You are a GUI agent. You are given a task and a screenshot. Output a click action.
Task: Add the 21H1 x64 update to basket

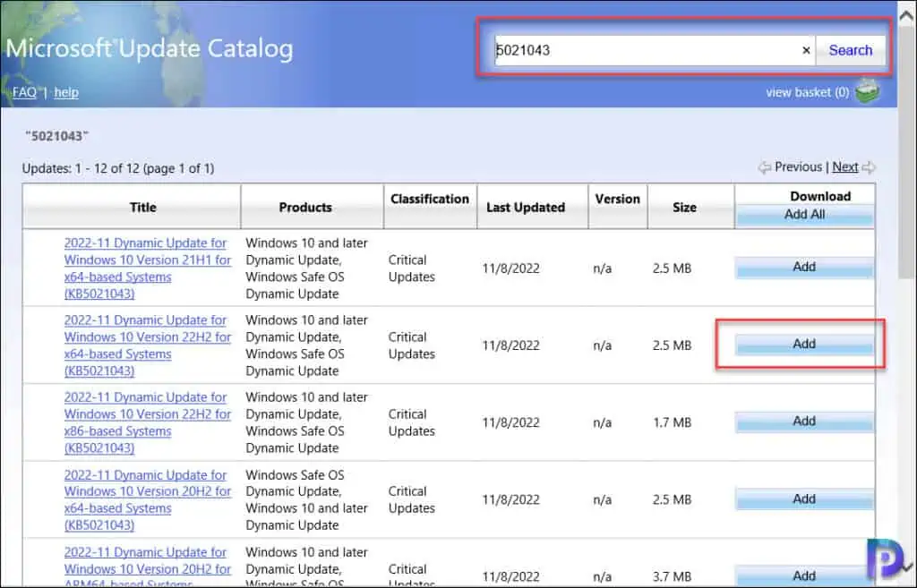coord(804,267)
